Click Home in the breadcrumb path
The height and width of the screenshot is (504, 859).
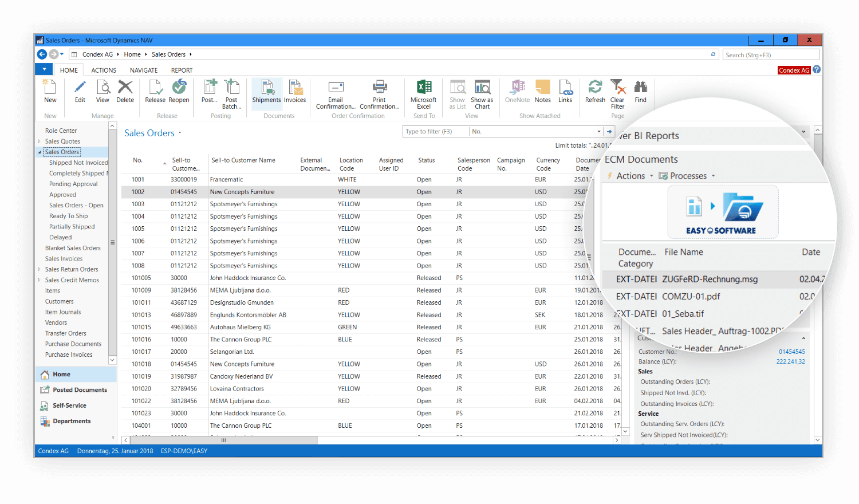click(132, 54)
